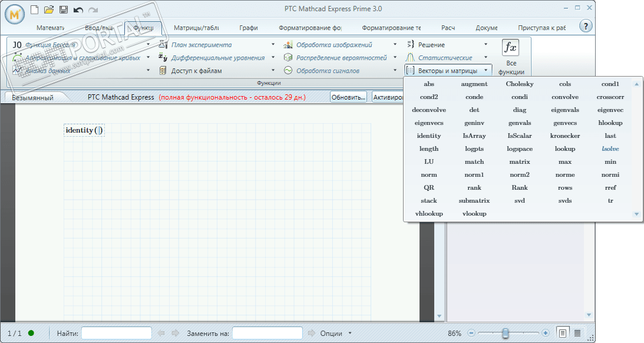This screenshot has height=343, width=644.
Task: Open the Опции dropdown in search bar
Action: pos(350,333)
